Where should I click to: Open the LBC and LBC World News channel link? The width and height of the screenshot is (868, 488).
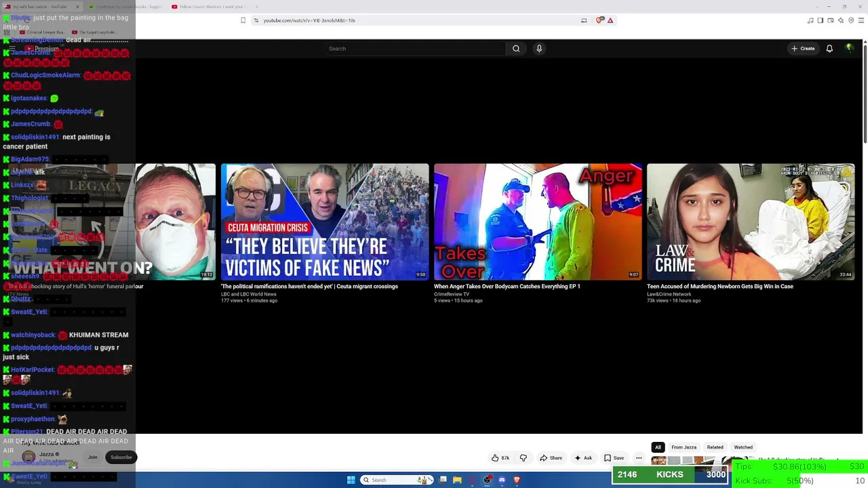coord(249,294)
